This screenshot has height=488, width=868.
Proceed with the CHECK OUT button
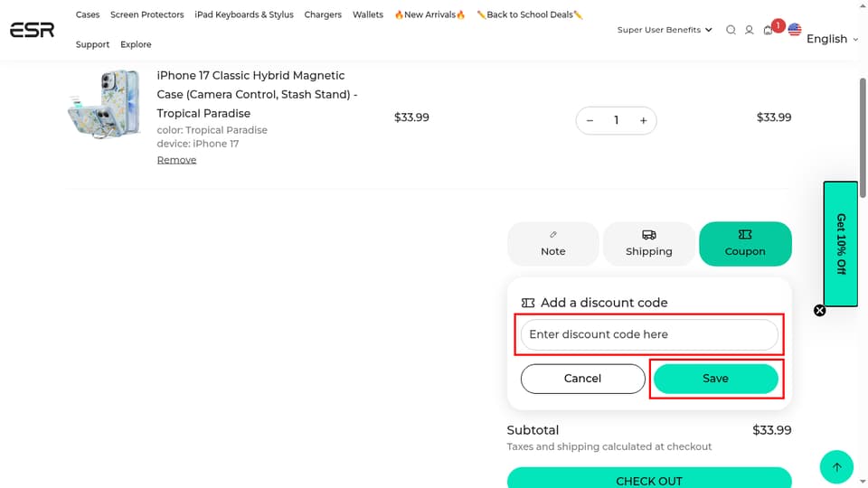pos(649,477)
